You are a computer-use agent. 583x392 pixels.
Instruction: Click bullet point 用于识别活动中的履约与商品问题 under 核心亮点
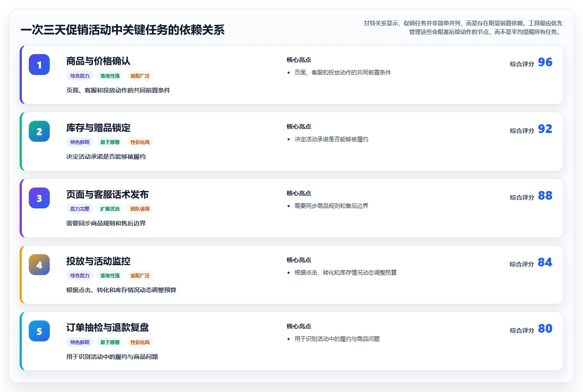[337, 339]
